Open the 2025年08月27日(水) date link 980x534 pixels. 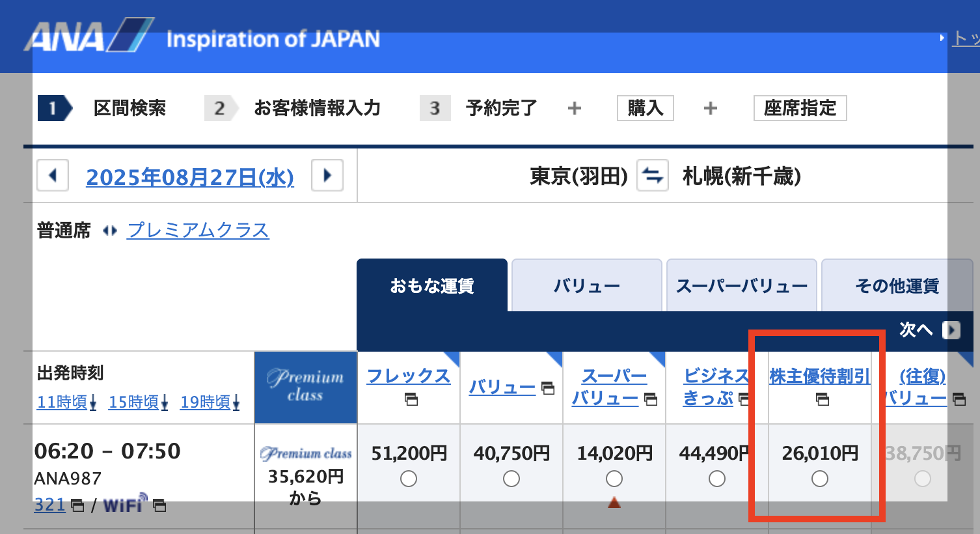[190, 177]
